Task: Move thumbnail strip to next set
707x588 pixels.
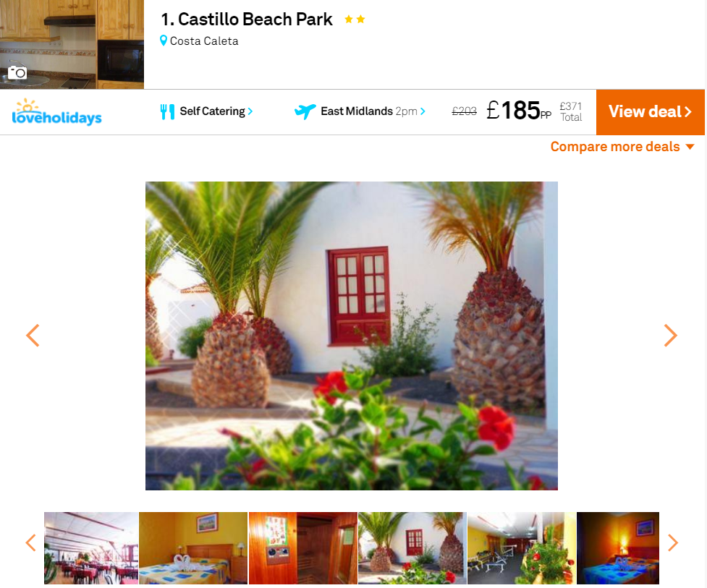Action: [x=673, y=542]
